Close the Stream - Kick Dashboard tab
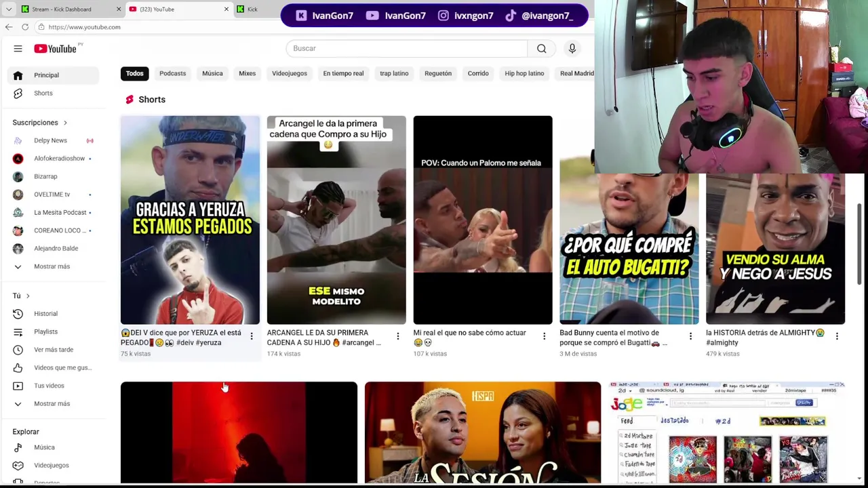 point(119,9)
